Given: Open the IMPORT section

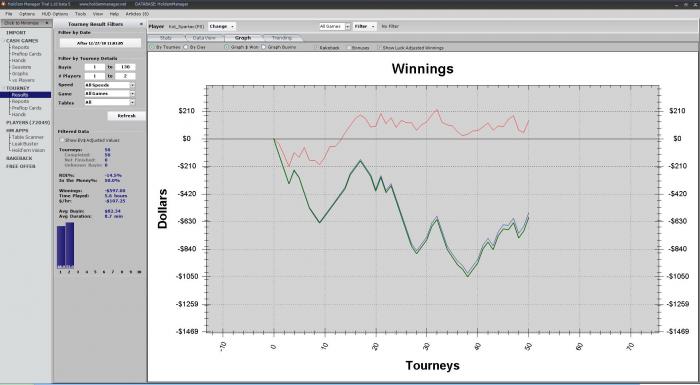Looking at the screenshot, I should coord(16,33).
